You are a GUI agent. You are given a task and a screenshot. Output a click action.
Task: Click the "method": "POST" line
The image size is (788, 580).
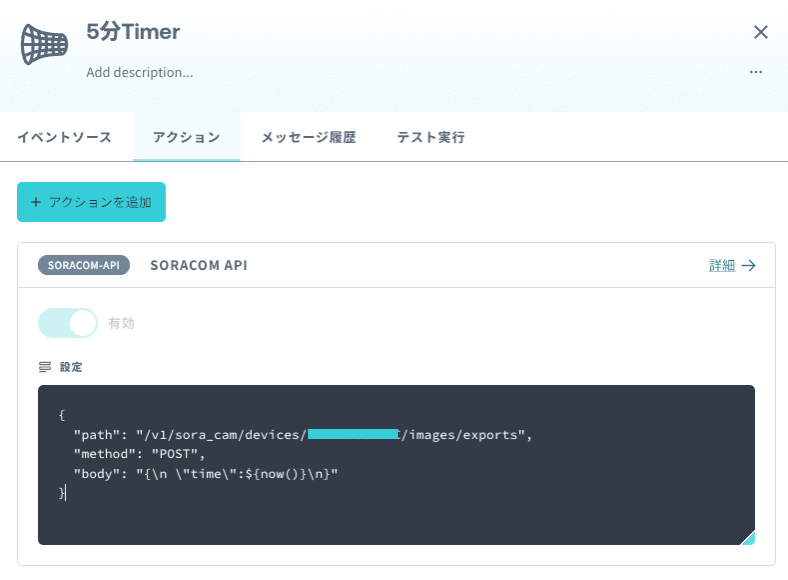point(139,454)
